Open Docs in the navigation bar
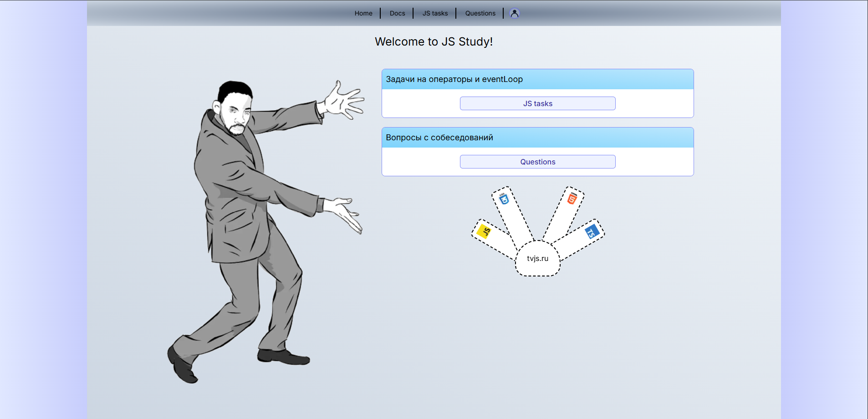 [x=398, y=13]
